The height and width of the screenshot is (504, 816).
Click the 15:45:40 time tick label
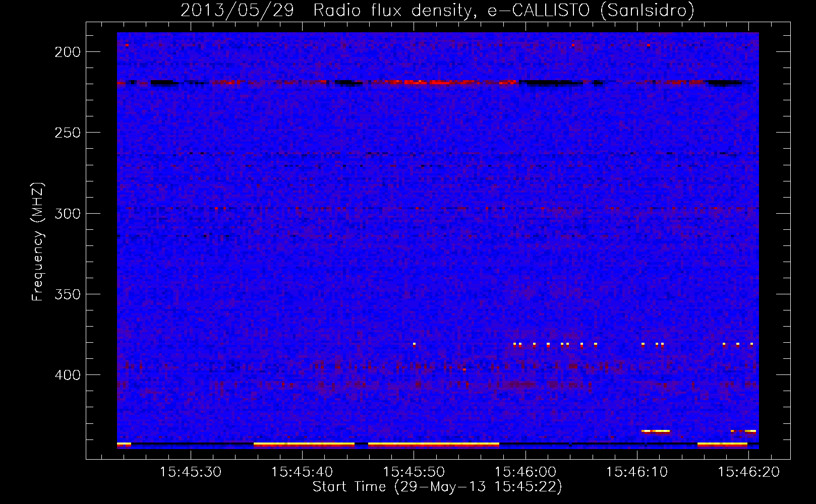(302, 472)
